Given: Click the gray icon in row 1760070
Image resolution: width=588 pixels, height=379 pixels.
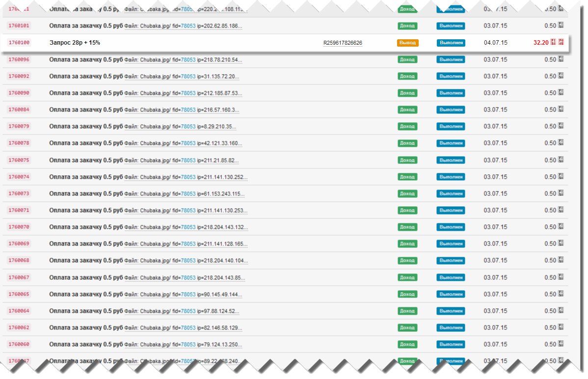Looking at the screenshot, I should (561, 227).
